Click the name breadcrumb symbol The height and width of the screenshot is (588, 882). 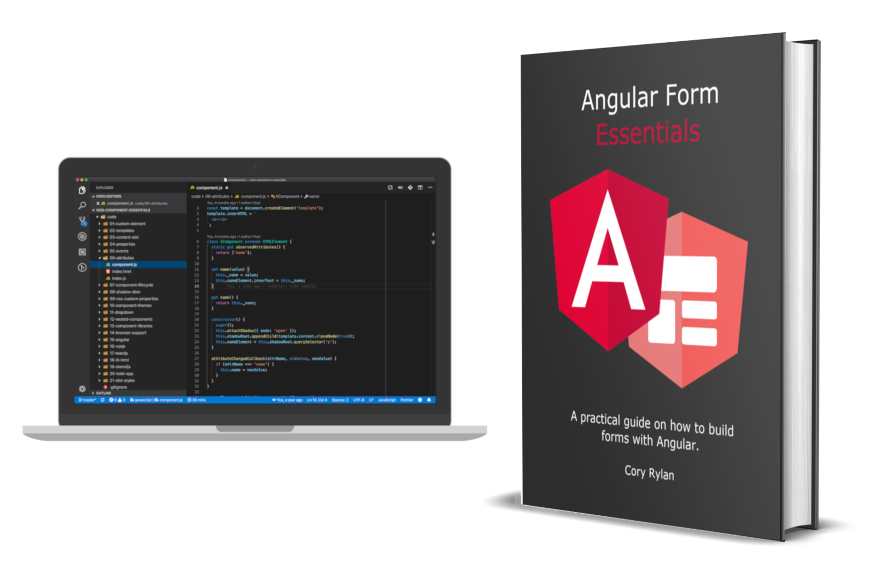(312, 197)
